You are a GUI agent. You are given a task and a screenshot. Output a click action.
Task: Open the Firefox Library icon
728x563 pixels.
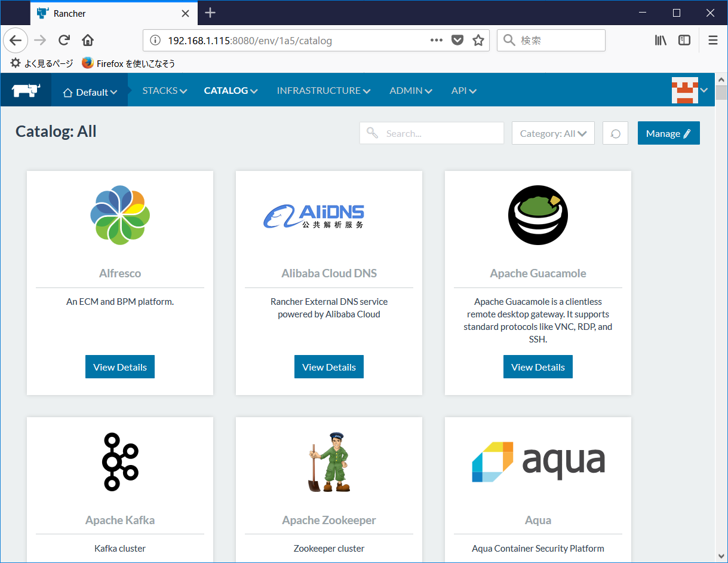[661, 40]
